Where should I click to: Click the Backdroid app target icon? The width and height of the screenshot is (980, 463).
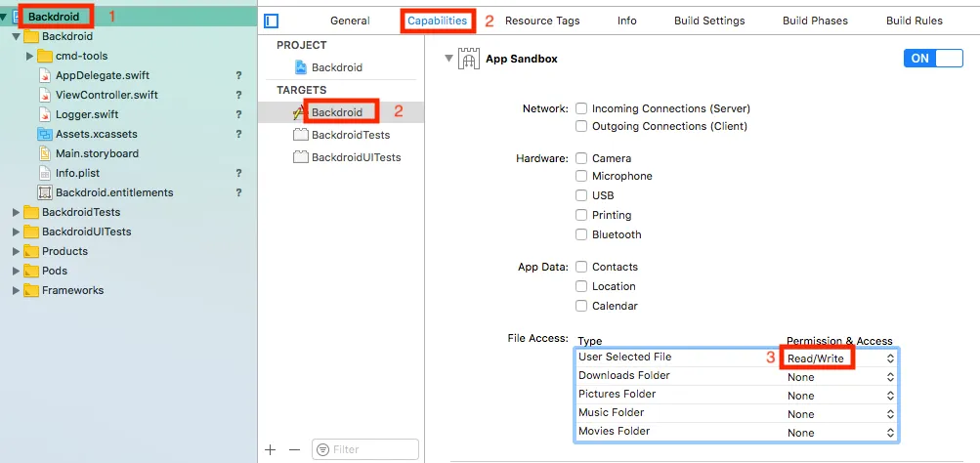301,112
